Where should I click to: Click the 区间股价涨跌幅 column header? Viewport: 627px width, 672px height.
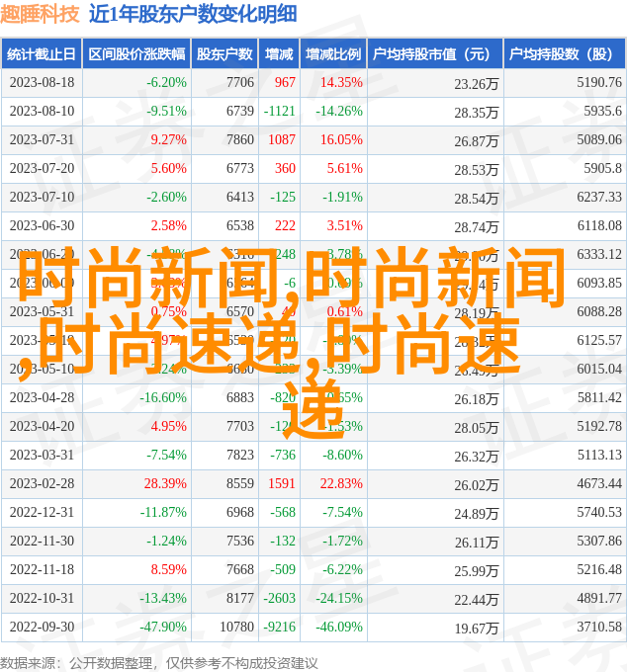click(136, 54)
